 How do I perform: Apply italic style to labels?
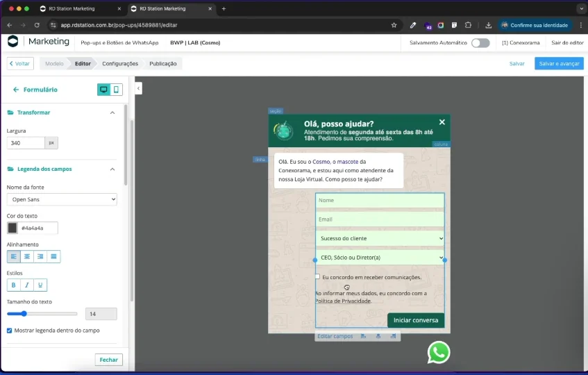tap(27, 285)
